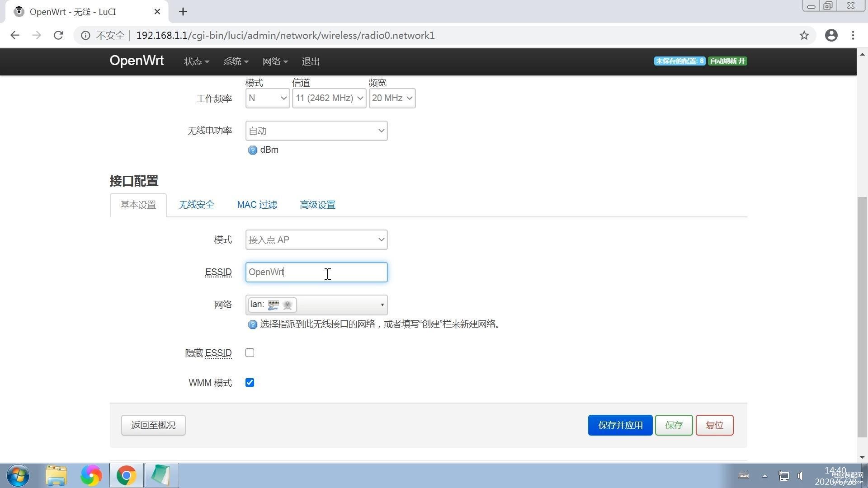Open network status tray icon
Screen dimensions: 868x488
pos(783,476)
